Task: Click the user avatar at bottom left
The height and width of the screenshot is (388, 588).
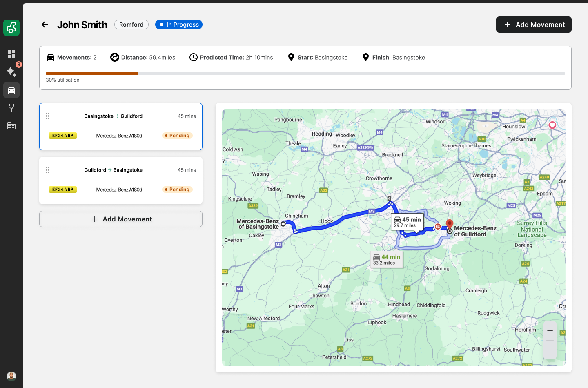Action: tap(11, 376)
